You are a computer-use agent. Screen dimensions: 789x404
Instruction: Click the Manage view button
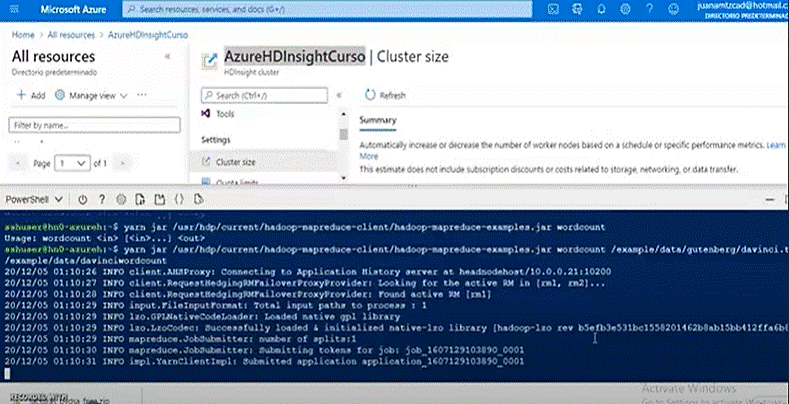(91, 95)
